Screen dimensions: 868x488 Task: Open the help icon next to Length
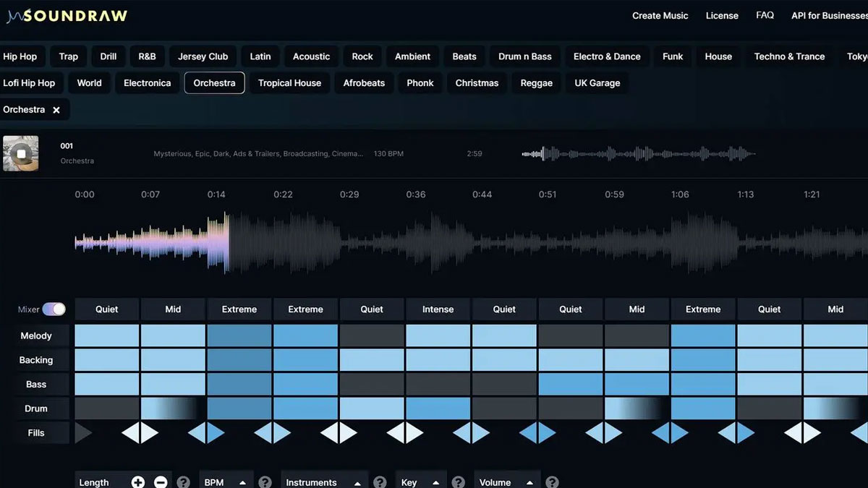point(184,482)
